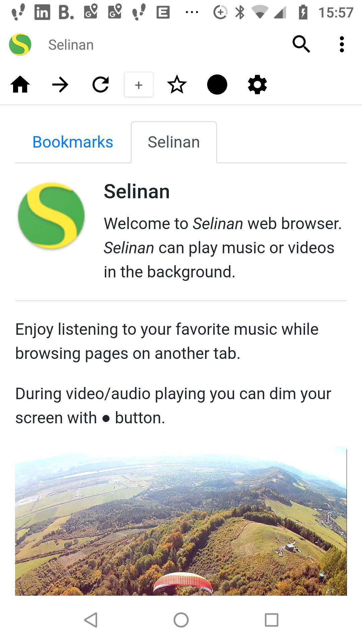Go to the home page icon
The width and height of the screenshot is (362, 644).
tap(20, 85)
